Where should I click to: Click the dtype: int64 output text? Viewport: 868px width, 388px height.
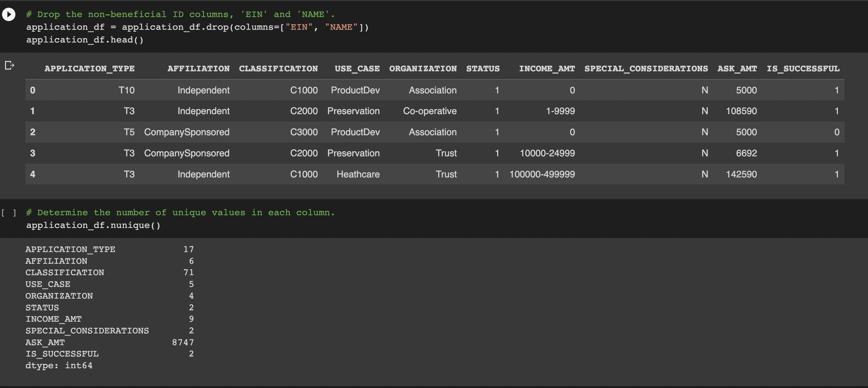(59, 366)
